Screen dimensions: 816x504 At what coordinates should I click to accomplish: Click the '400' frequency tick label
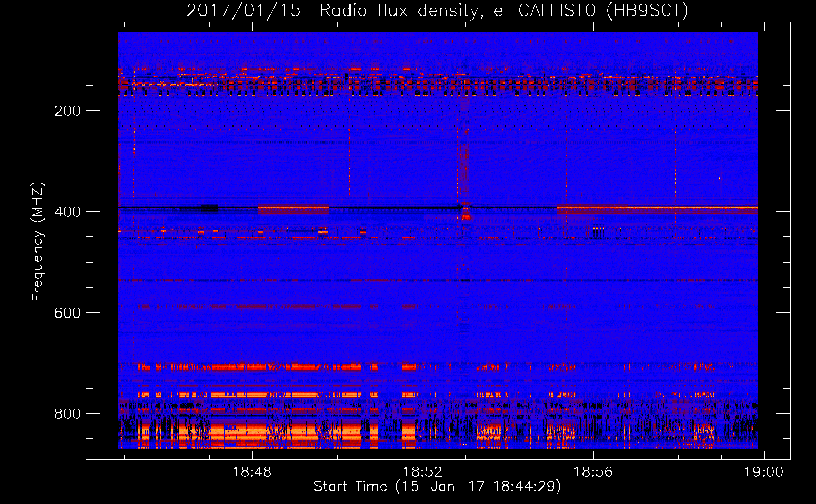pyautogui.click(x=68, y=212)
